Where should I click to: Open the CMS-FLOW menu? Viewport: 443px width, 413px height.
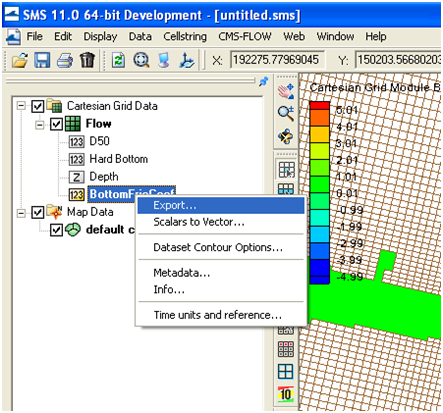coord(245,36)
